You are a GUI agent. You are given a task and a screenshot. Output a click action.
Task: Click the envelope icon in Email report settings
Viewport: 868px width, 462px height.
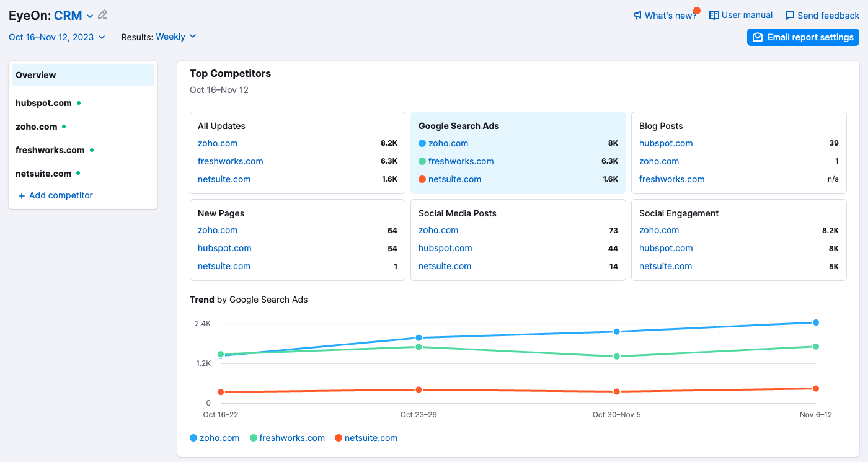tap(758, 37)
